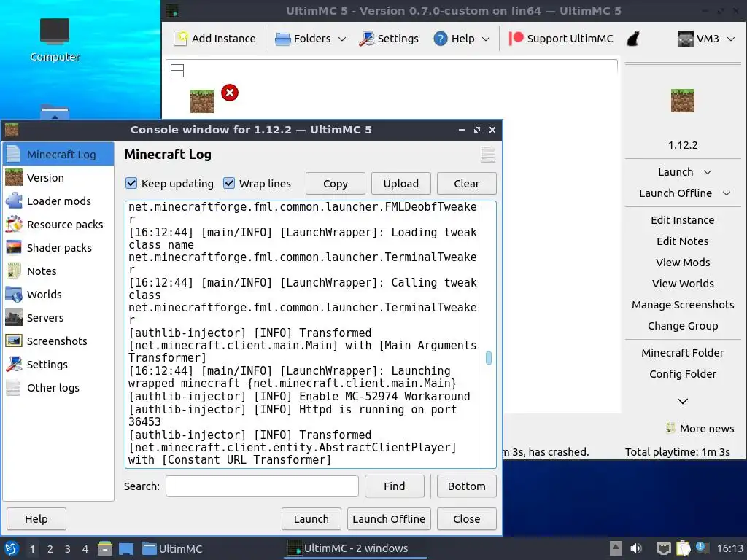This screenshot has height=560, width=747.
Task: Click View Mods in the side panel
Action: pos(683,262)
